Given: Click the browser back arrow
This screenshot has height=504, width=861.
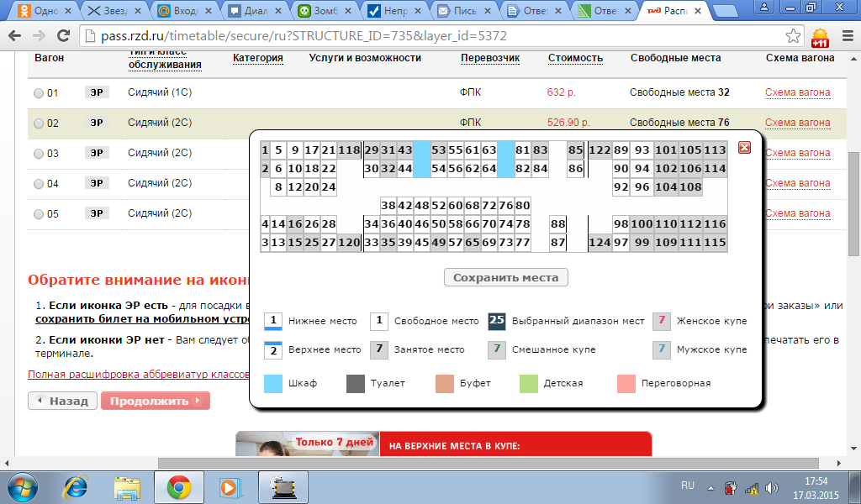Looking at the screenshot, I should tap(15, 37).
